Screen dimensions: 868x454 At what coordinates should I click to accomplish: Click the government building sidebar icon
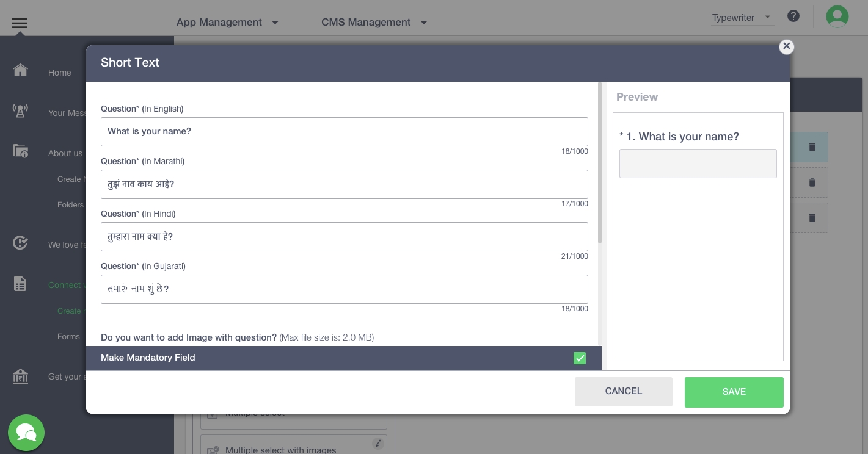click(x=20, y=377)
